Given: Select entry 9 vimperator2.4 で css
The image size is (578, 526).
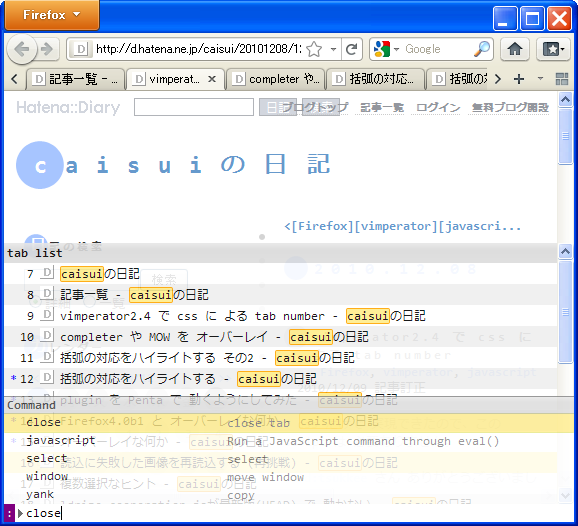Looking at the screenshot, I should pos(281,316).
